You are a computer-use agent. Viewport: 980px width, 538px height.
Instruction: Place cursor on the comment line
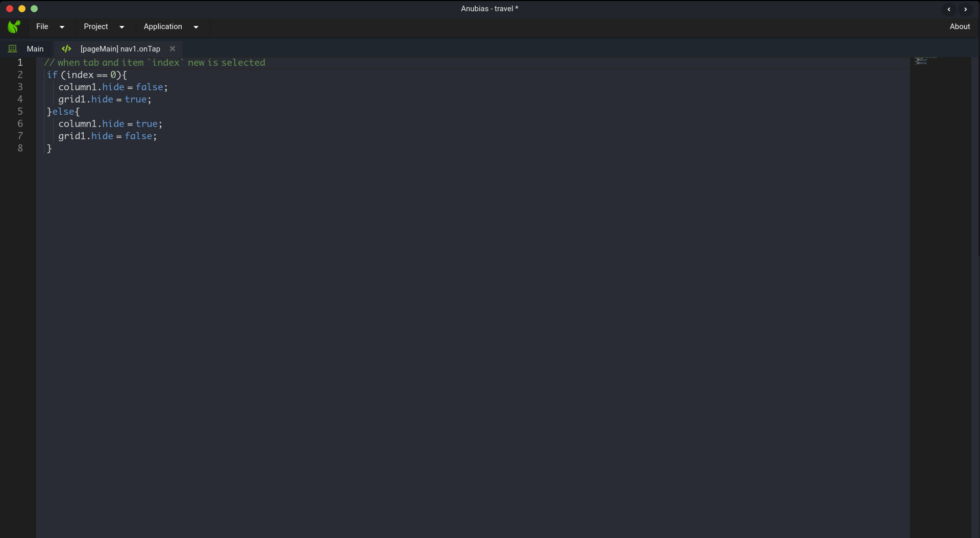[155, 63]
